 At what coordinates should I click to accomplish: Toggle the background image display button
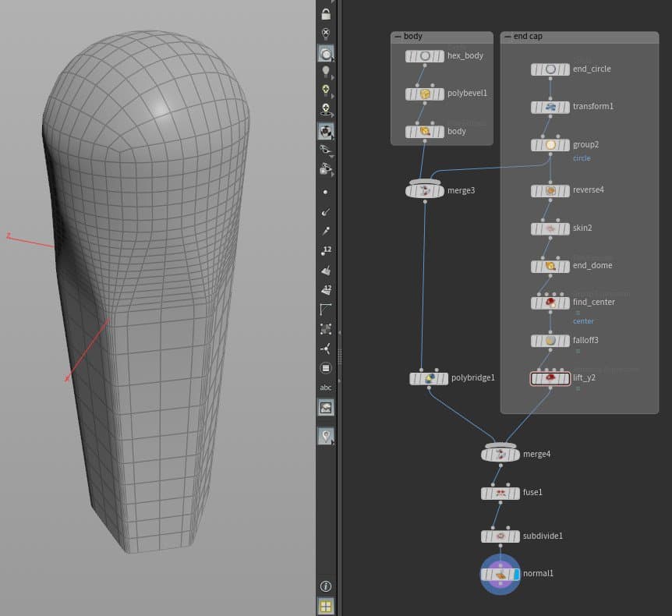click(326, 407)
